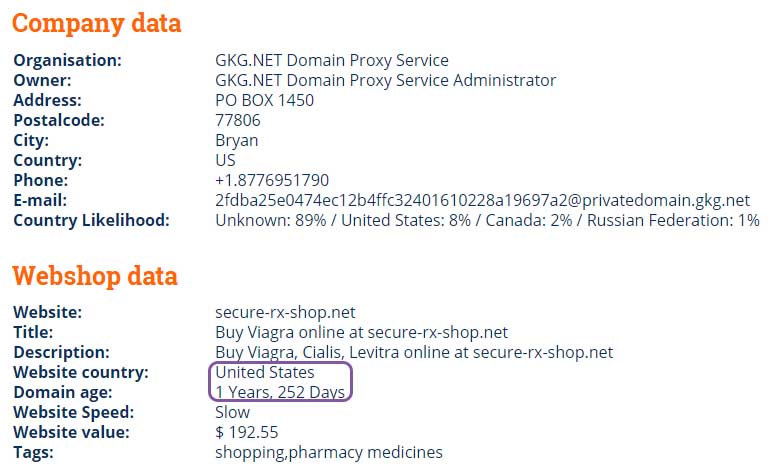772x471 pixels.
Task: Click the description mentioning Cialis, Levitra
Action: click(414, 352)
